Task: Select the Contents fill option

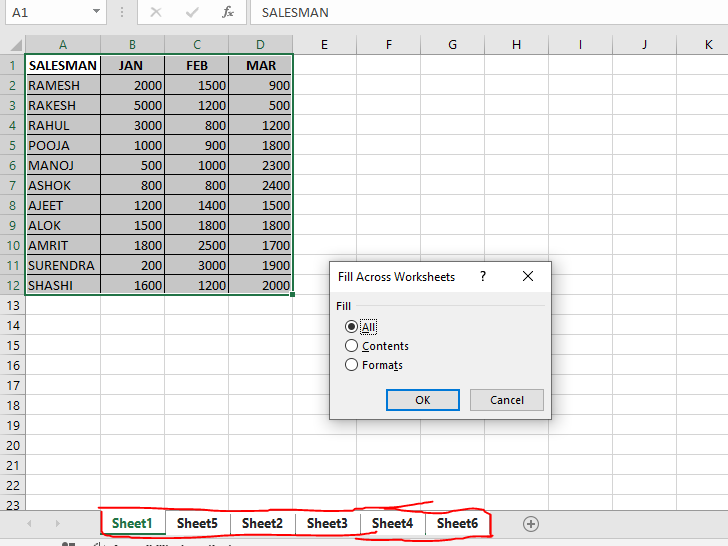Action: tap(351, 346)
